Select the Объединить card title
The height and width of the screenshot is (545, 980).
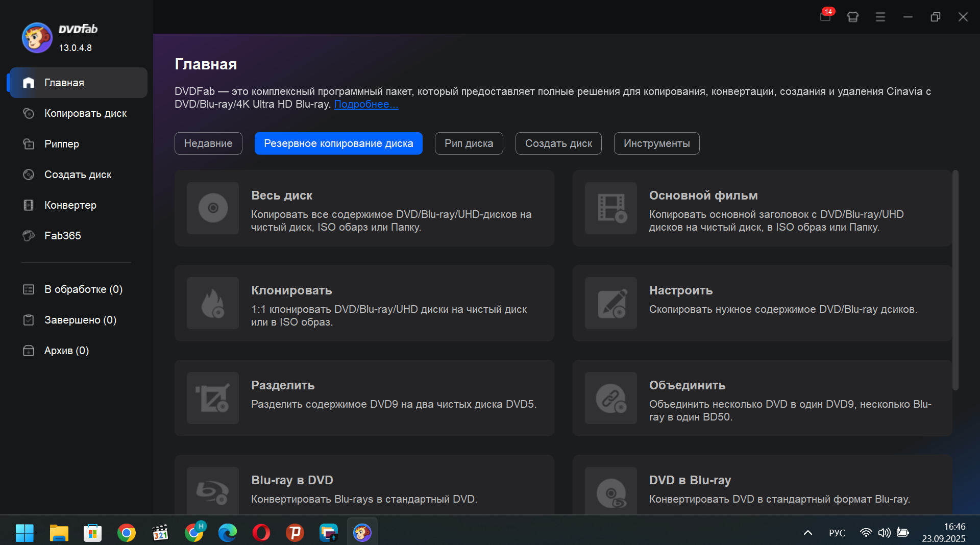pos(687,385)
